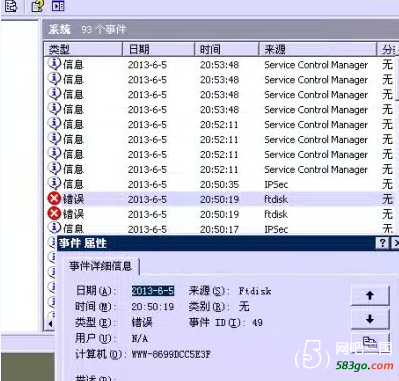This screenshot has height=381, width=399.
Task: Click the copy event details button
Action: tap(370, 342)
